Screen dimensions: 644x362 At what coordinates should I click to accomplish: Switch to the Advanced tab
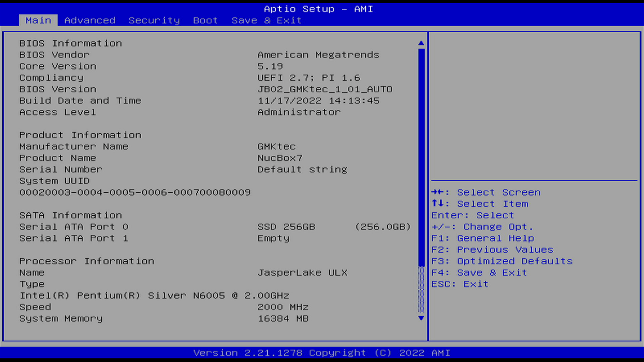click(90, 20)
